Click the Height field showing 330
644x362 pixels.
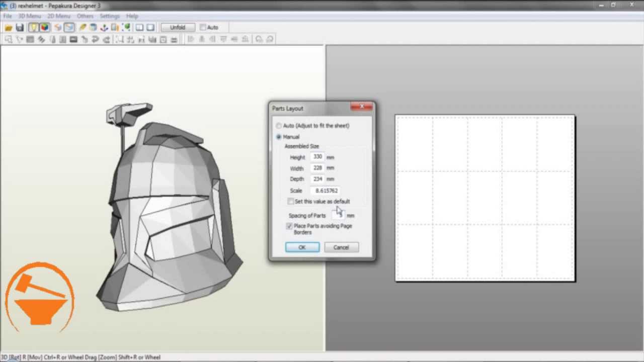pos(317,157)
